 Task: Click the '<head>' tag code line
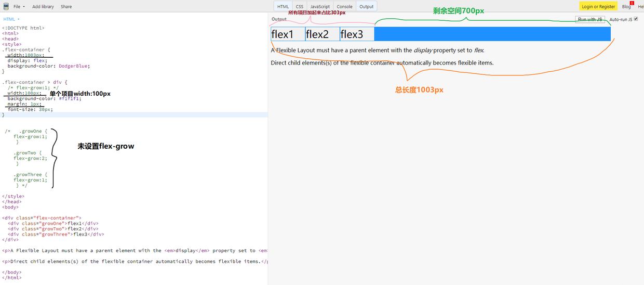click(x=10, y=39)
